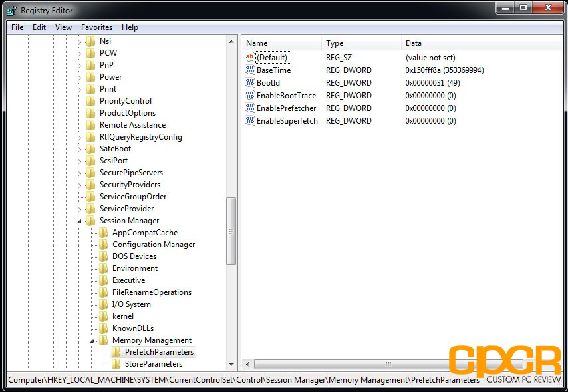The width and height of the screenshot is (568, 392).
Task: Expand the Power key
Action: click(79, 78)
